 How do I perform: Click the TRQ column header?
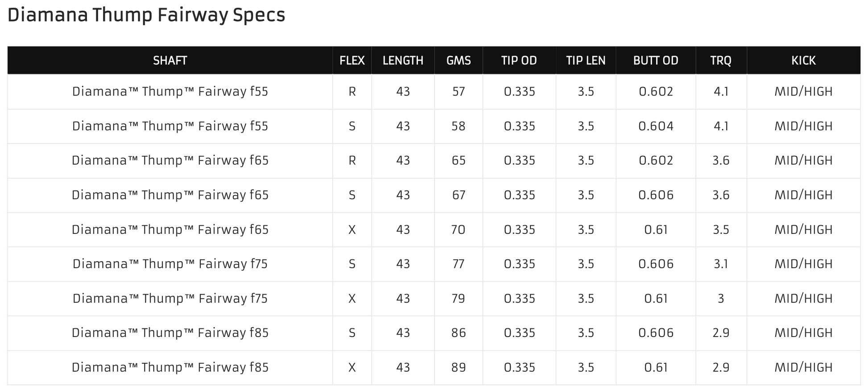pos(721,60)
